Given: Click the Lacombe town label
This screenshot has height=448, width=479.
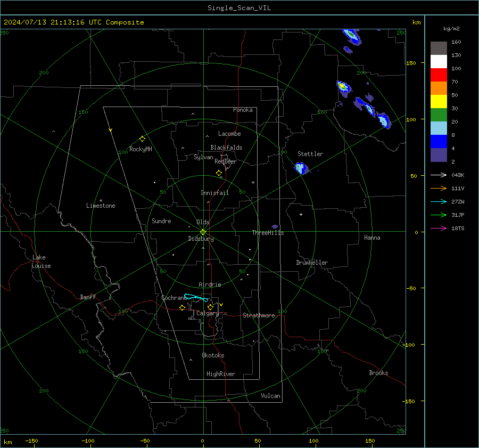Looking at the screenshot, I should (229, 134).
